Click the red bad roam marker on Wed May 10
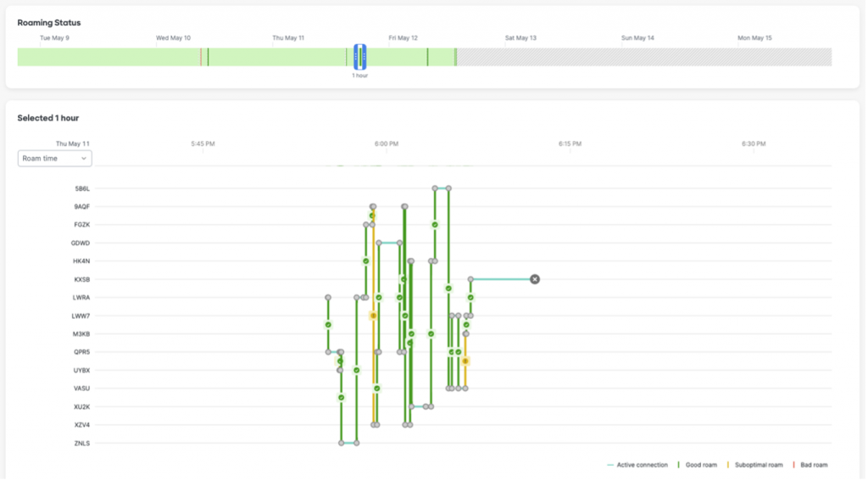This screenshot has height=481, width=868. pos(201,57)
